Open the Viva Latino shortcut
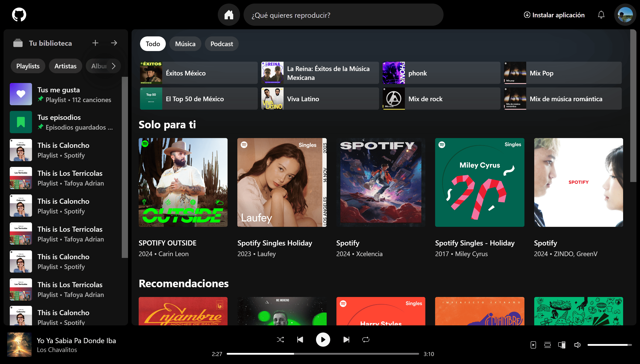This screenshot has height=364, width=640. (x=320, y=99)
